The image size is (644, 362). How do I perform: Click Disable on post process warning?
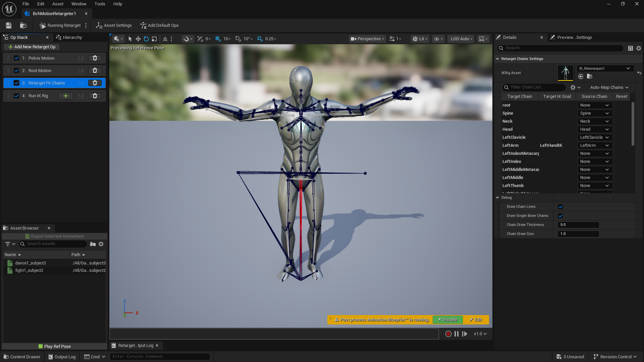(x=447, y=320)
